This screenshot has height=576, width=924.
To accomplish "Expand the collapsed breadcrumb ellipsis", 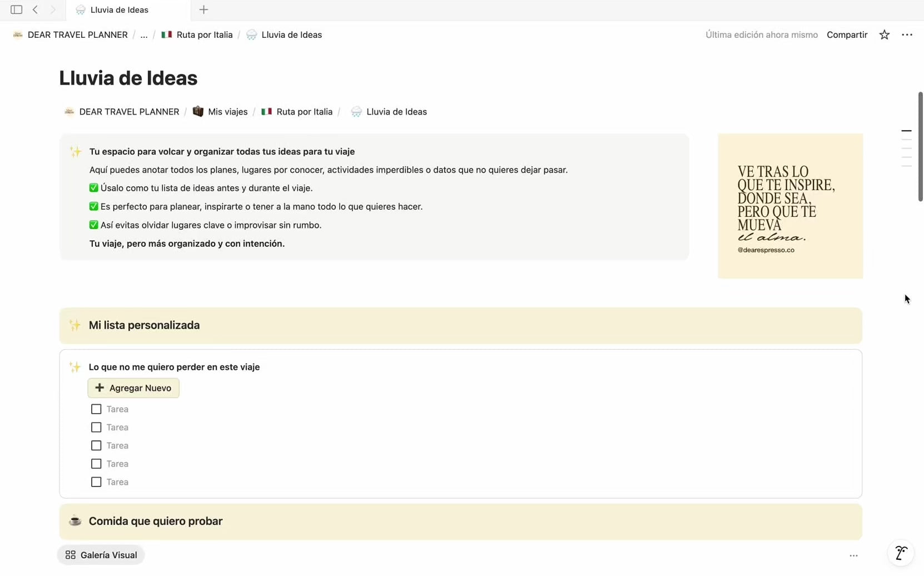I will point(143,34).
